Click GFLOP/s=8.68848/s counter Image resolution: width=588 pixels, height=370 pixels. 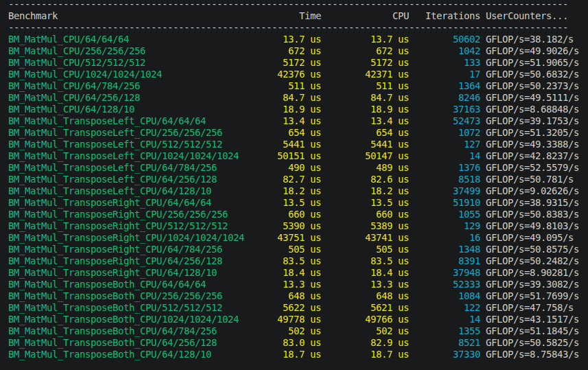(532, 109)
